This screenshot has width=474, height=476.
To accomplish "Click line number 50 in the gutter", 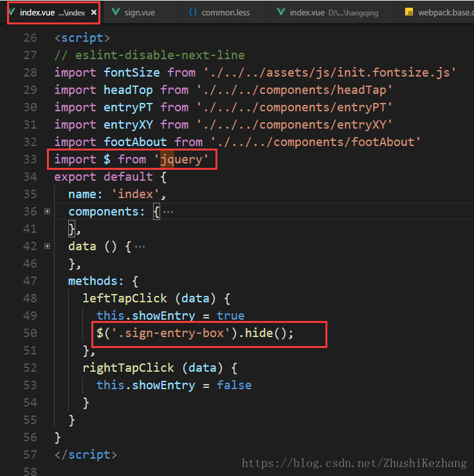I will [30, 333].
